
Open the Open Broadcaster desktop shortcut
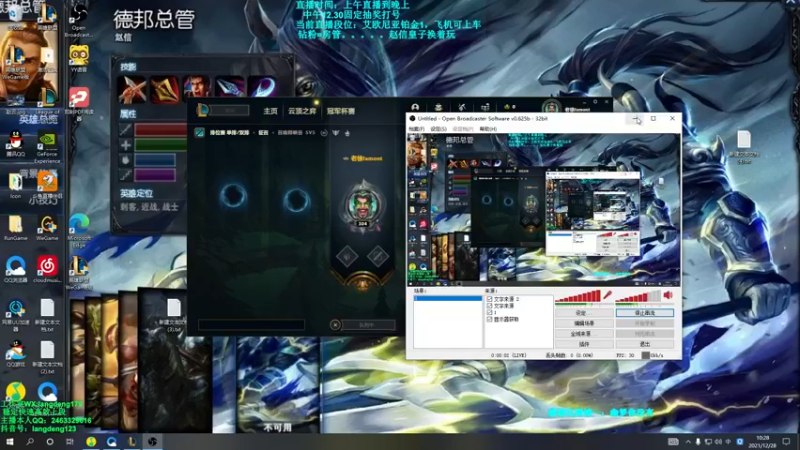click(x=79, y=20)
